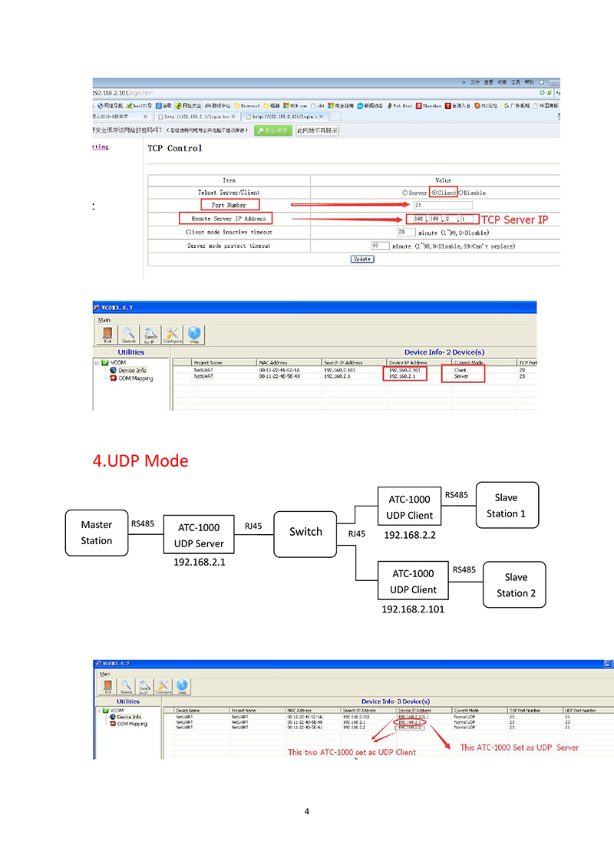Click Search by IP icon, upper VCOM window
614x868 pixels.
tap(150, 335)
